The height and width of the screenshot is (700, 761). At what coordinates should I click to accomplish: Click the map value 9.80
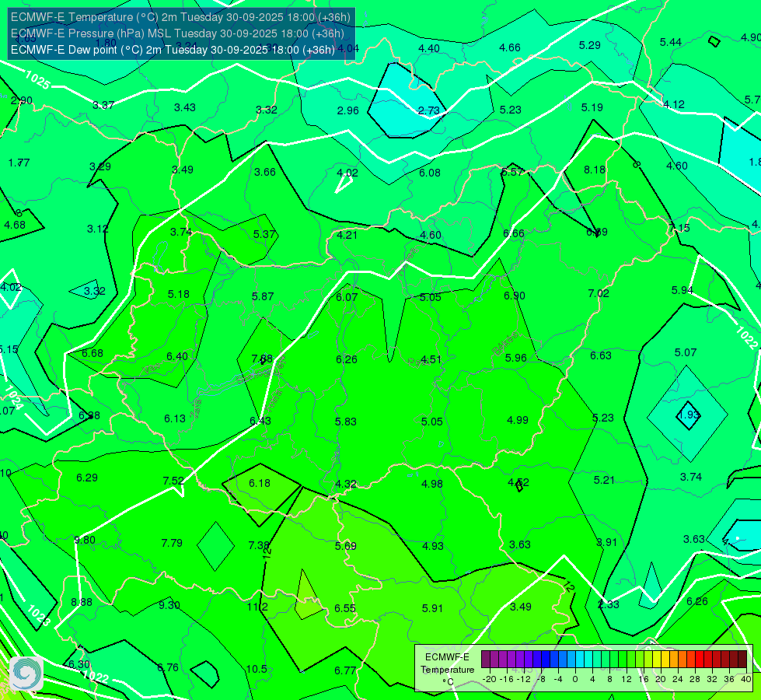click(x=85, y=541)
